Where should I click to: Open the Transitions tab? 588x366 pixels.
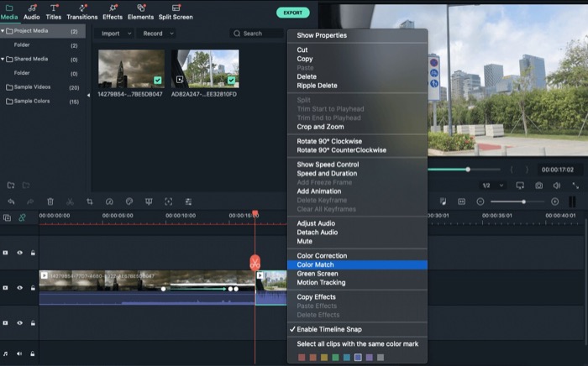pos(82,12)
